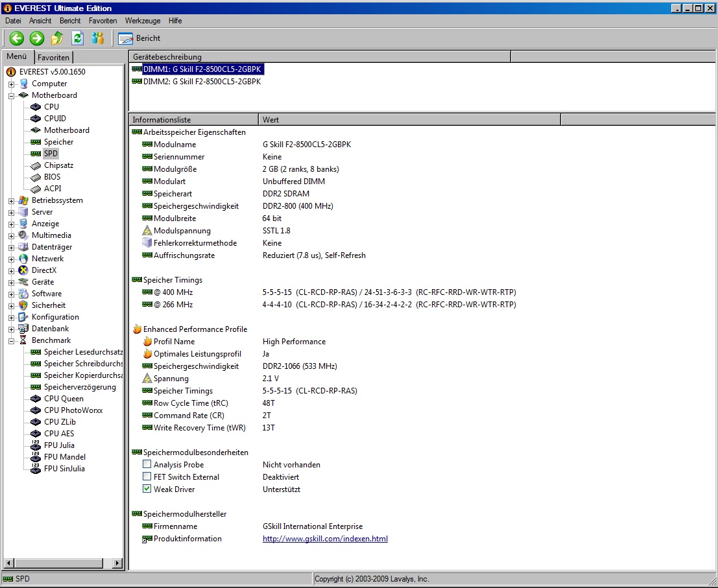Select DIMM2 G Skill device row
718x588 pixels.
click(x=202, y=82)
